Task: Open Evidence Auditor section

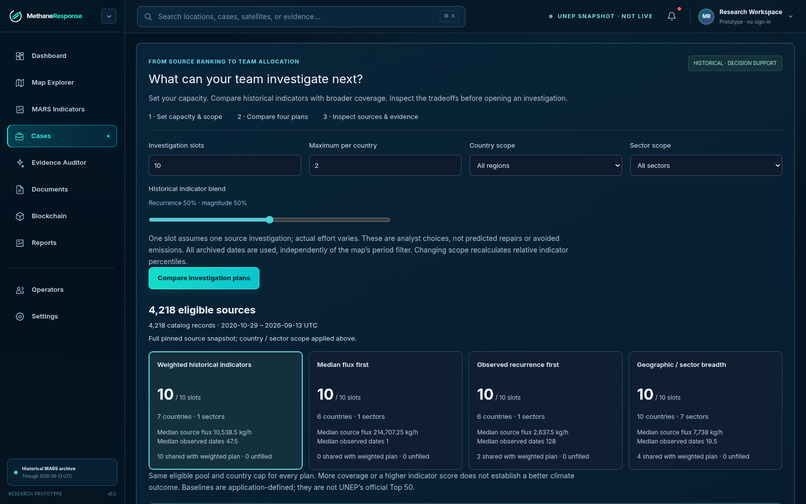Action: [62, 163]
